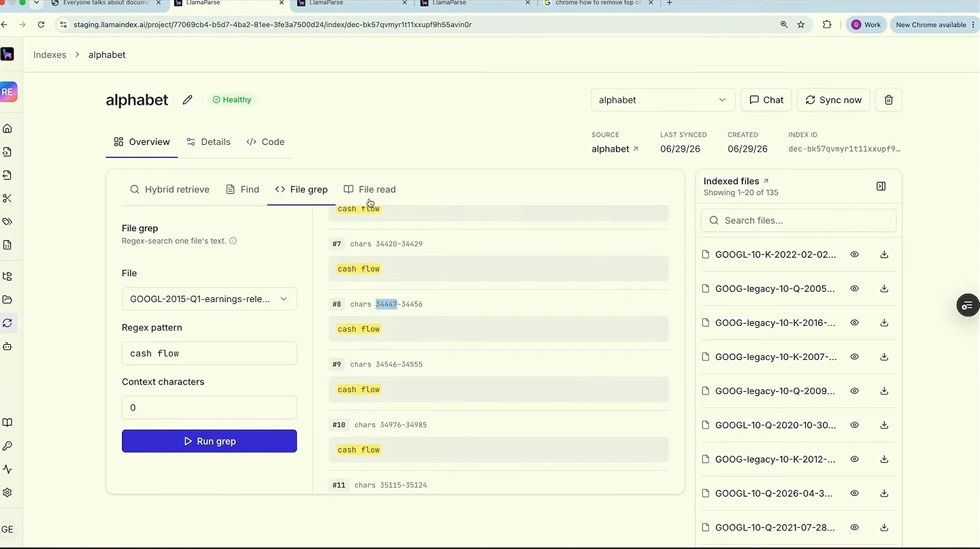Focus the Search files box
The height and width of the screenshot is (549, 980).
point(798,220)
